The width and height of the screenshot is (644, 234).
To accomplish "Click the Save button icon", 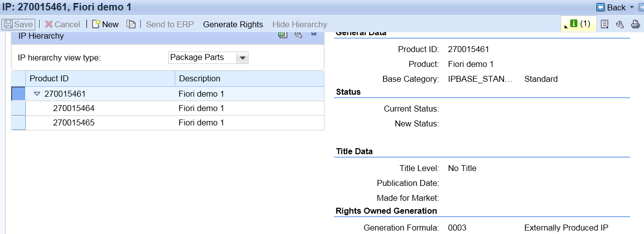I will [8, 24].
